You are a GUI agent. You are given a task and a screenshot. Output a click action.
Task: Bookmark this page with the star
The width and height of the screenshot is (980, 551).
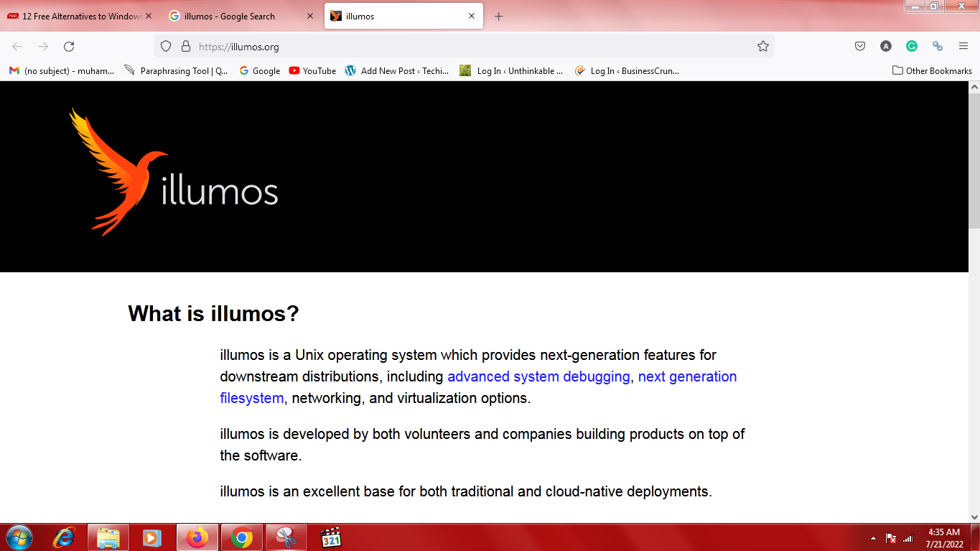[x=763, y=47]
